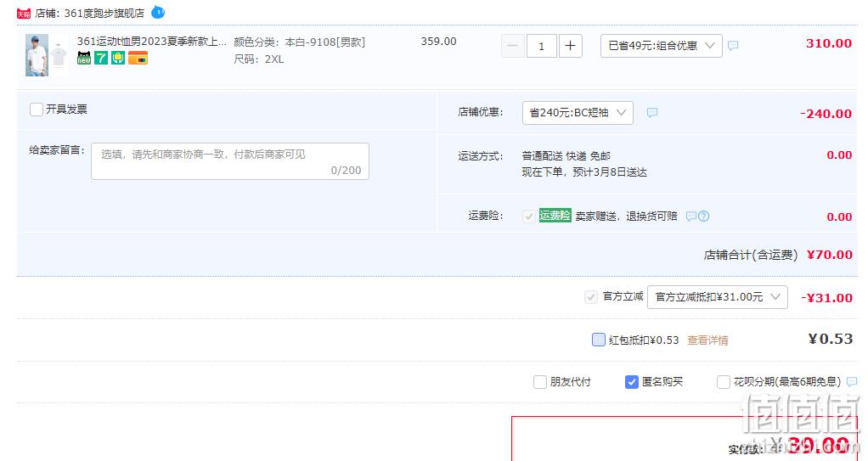
Task: Click the 给卖家留言 message text box
Action: 229,161
